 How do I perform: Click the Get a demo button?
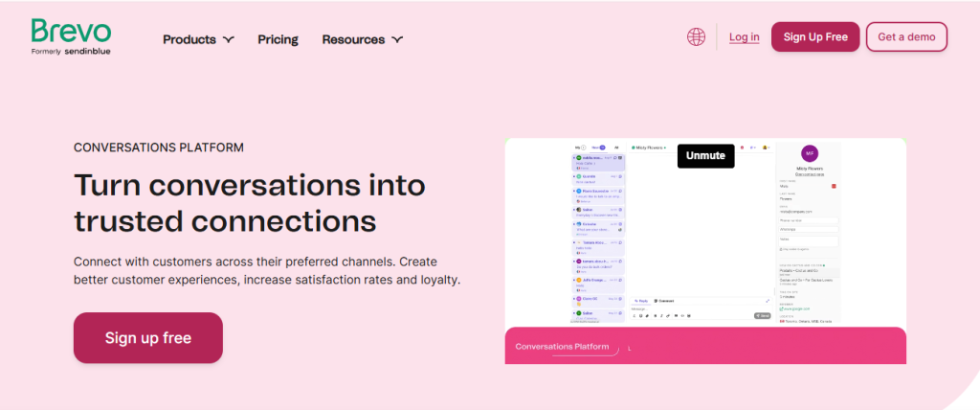pyautogui.click(x=906, y=37)
